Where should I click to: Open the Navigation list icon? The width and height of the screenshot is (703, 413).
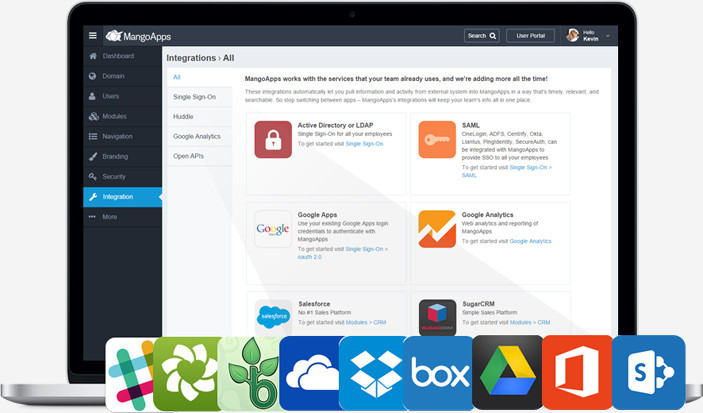93,136
